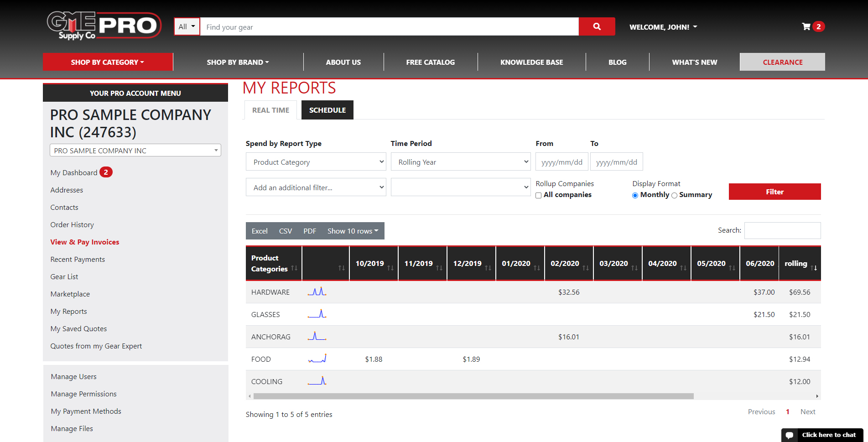The image size is (868, 442).
Task: Click the To date field
Action: 617,162
